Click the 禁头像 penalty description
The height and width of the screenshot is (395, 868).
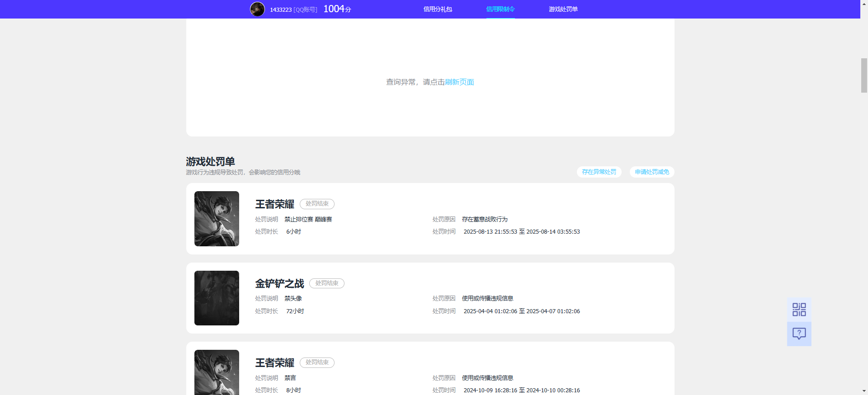[293, 299]
